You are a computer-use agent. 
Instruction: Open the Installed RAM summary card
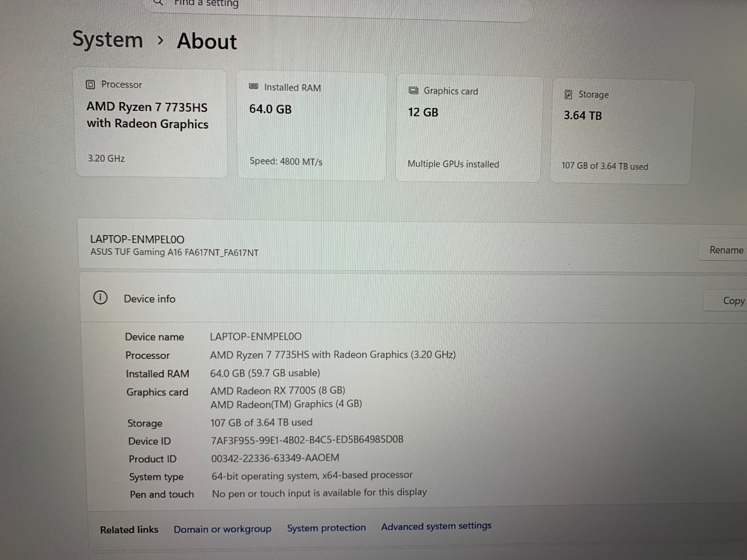312,126
